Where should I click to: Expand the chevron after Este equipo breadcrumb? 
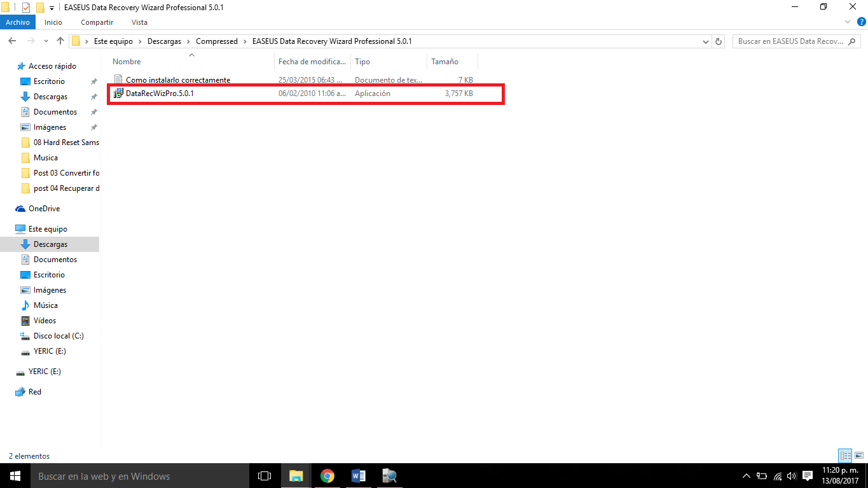click(140, 41)
